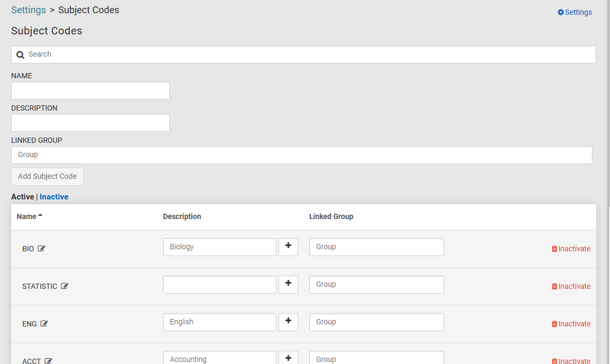The width and height of the screenshot is (610, 364).
Task: Click the plus button beside English description
Action: point(288,322)
